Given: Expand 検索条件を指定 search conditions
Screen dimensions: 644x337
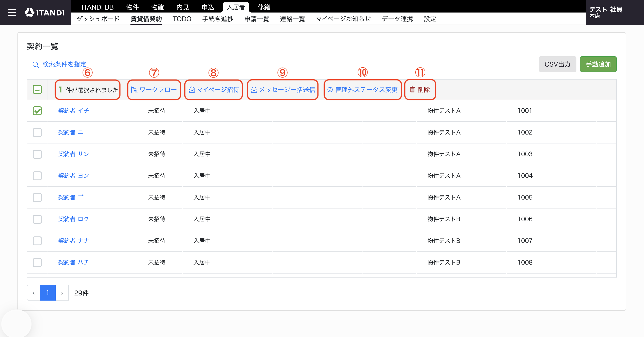Looking at the screenshot, I should (x=64, y=64).
